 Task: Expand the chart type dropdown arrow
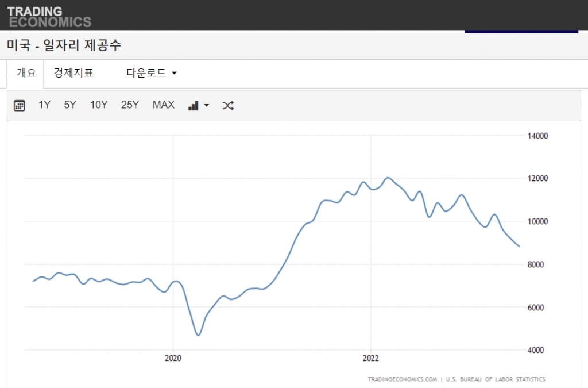pyautogui.click(x=207, y=106)
